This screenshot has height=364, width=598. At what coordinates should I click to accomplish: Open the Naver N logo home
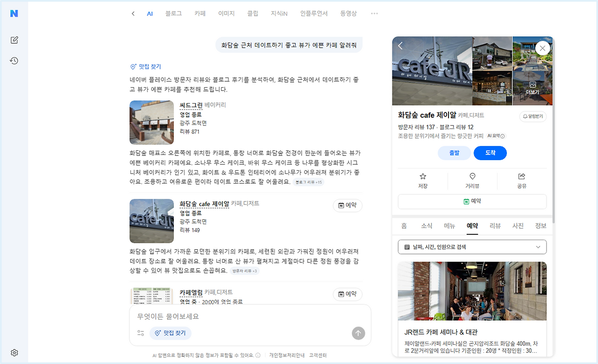(14, 14)
